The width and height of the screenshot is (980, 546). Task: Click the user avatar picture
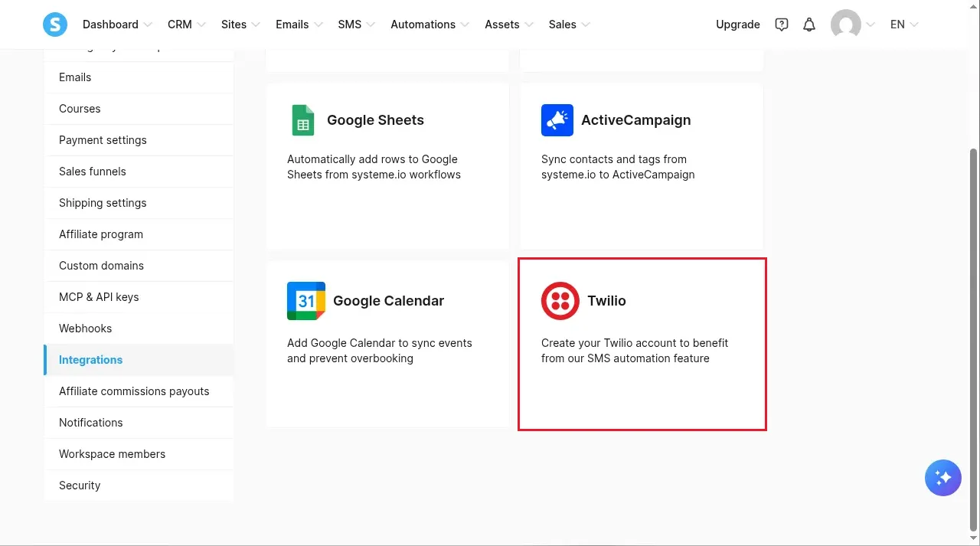846,25
